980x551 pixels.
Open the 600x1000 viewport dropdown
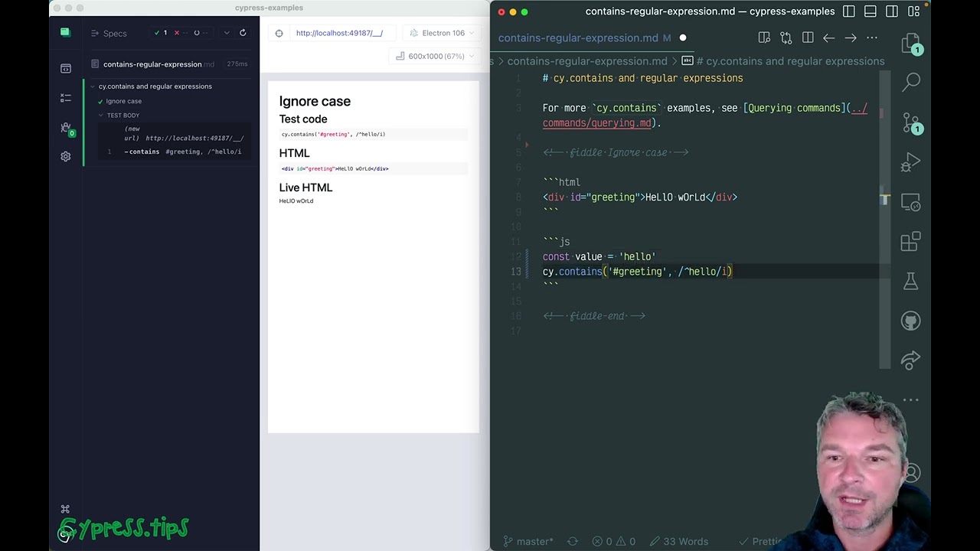tap(436, 56)
